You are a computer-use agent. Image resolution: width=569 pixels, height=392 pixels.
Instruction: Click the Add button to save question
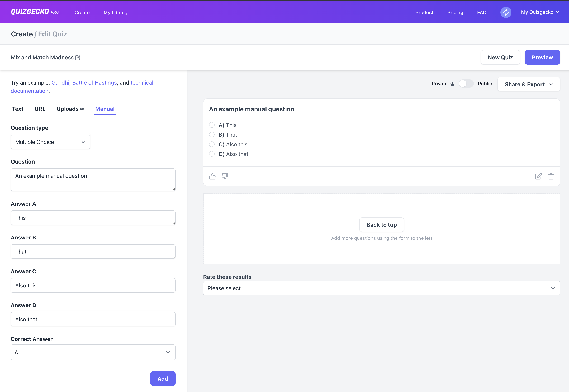point(163,378)
